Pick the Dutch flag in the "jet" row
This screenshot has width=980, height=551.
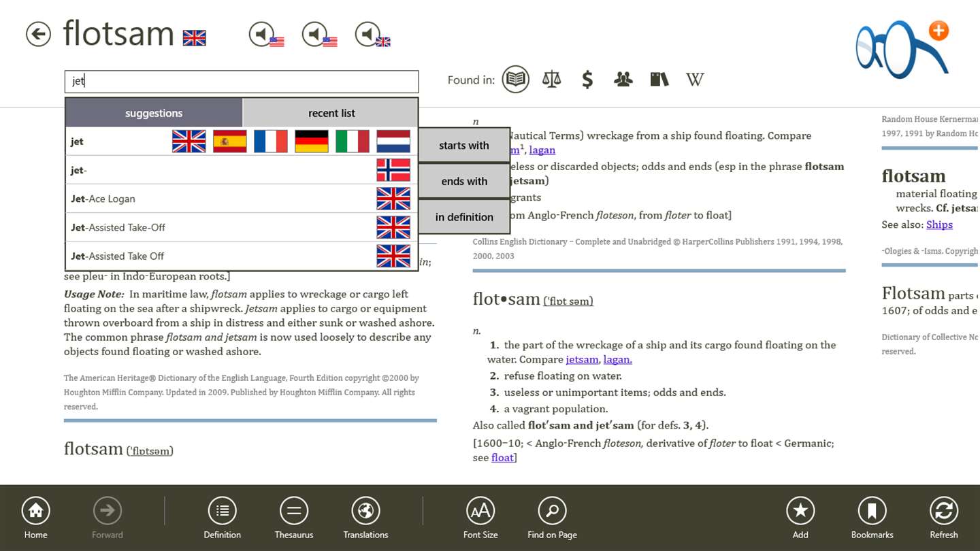click(393, 141)
